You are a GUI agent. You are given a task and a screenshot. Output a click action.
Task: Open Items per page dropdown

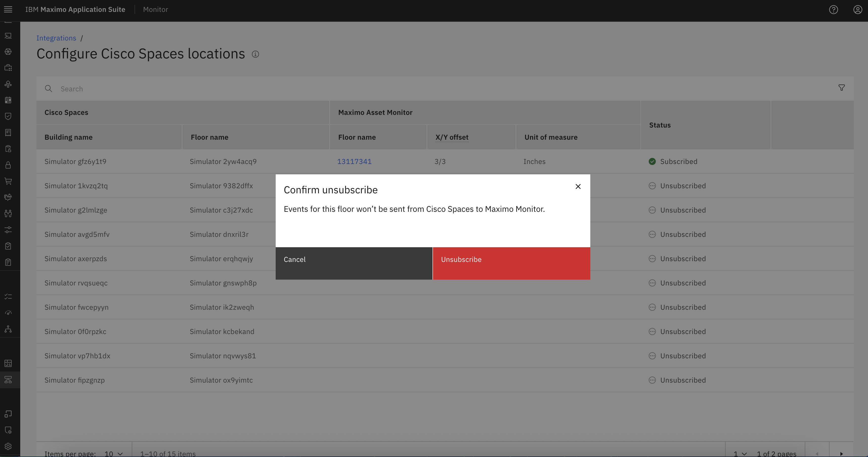point(114,453)
